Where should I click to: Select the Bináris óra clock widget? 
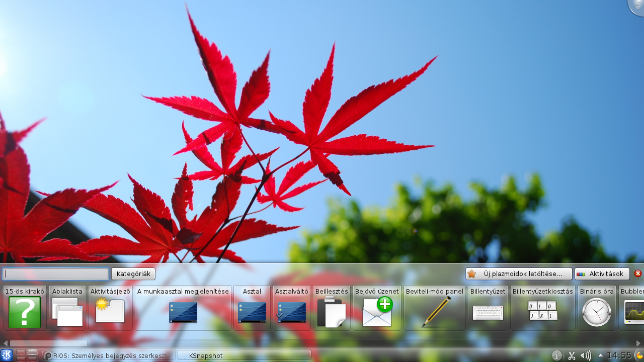pos(597,308)
